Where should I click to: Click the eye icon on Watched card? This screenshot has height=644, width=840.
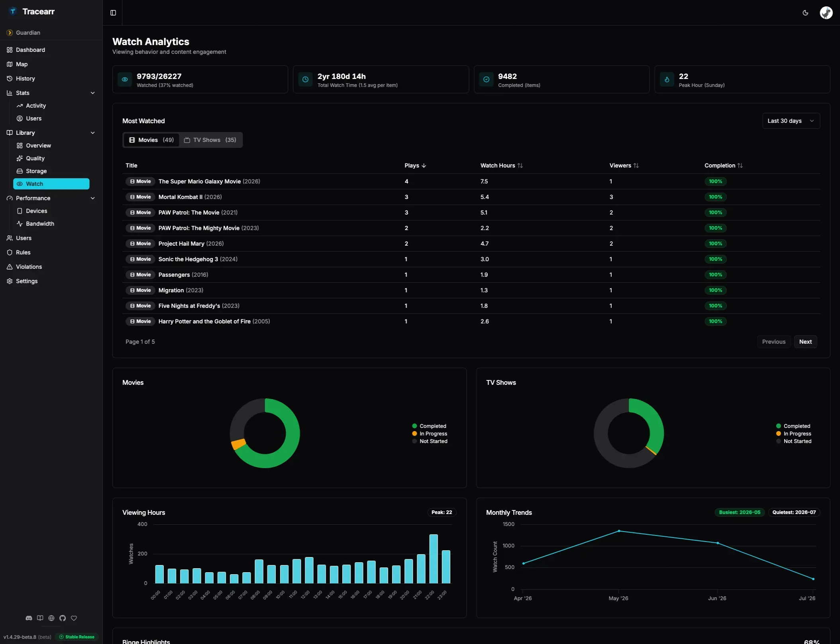click(125, 79)
